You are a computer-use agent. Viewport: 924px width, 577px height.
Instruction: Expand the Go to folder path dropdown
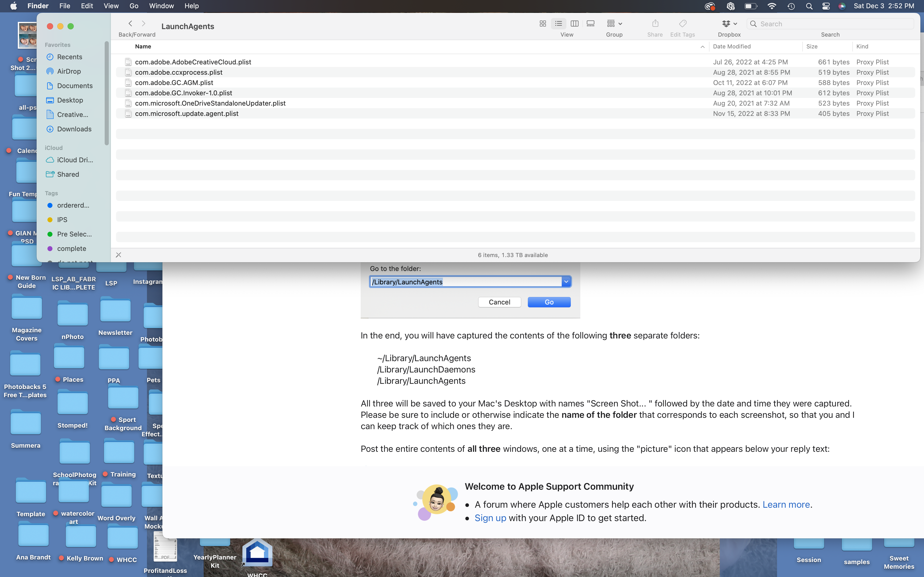click(566, 282)
